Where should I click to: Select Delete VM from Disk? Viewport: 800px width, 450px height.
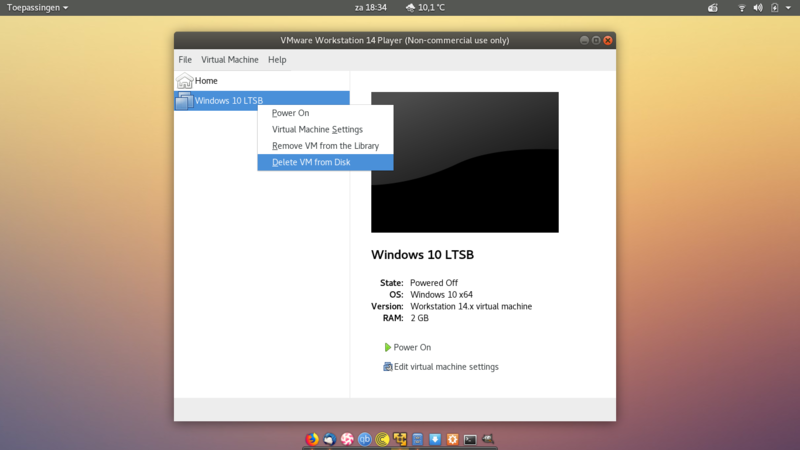(x=326, y=162)
